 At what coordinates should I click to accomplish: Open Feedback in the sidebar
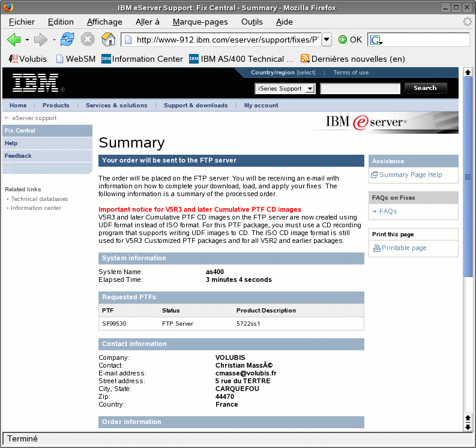47,155
